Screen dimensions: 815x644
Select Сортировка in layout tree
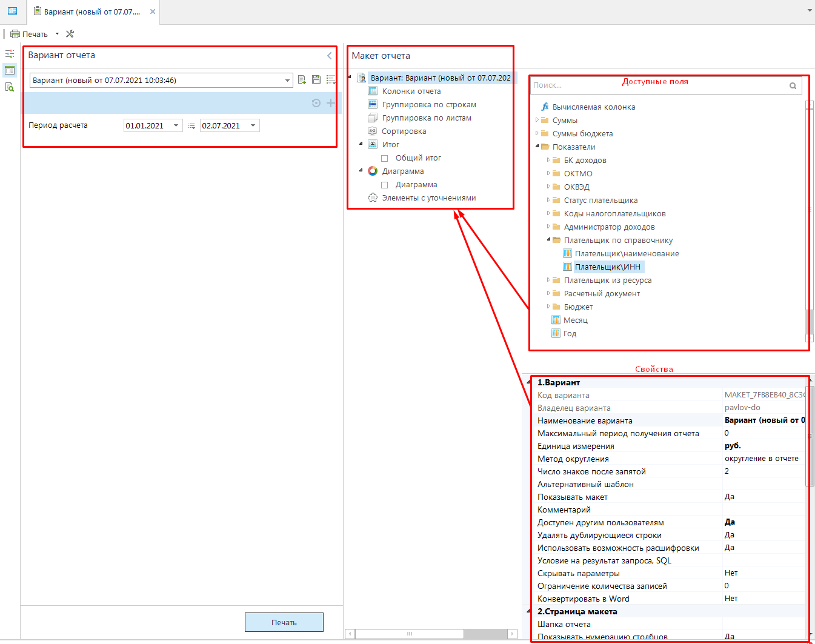coord(404,131)
